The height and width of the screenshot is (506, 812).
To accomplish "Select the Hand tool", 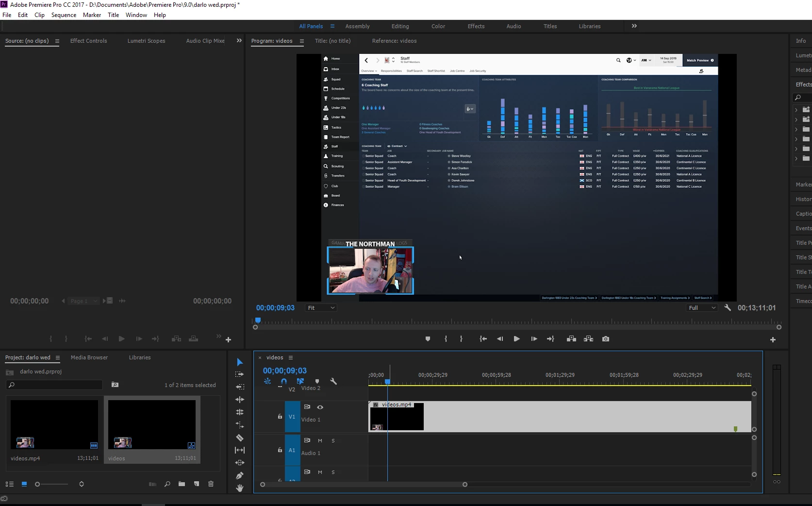I will pyautogui.click(x=240, y=488).
